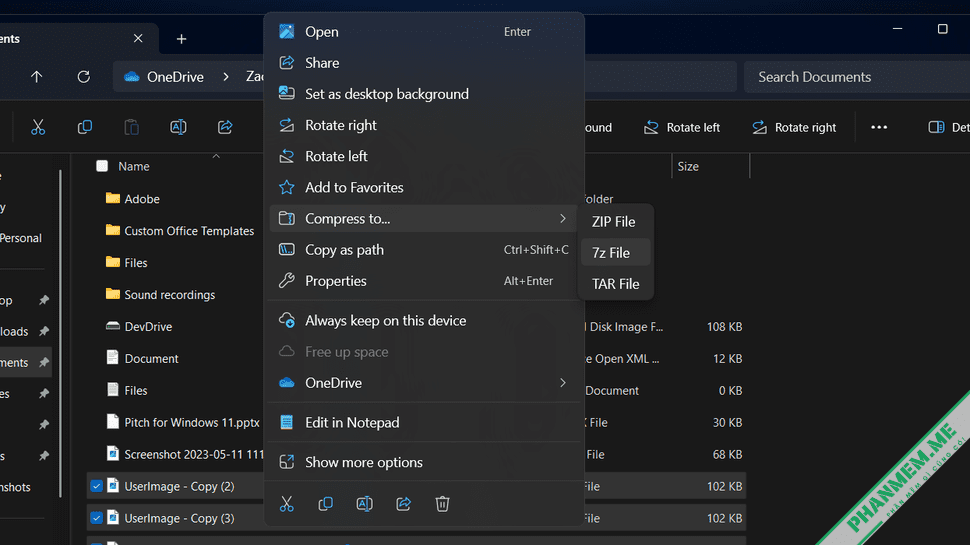Select Open in the context menu

424,32
